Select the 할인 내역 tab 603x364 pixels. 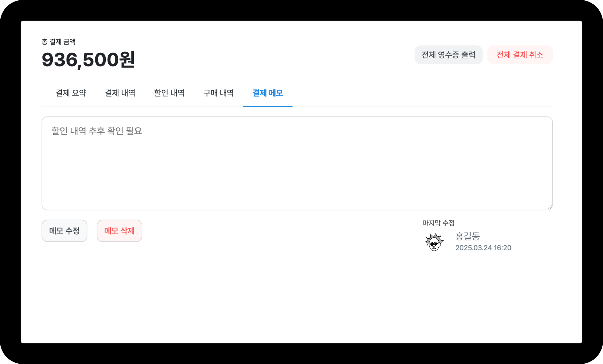click(169, 93)
